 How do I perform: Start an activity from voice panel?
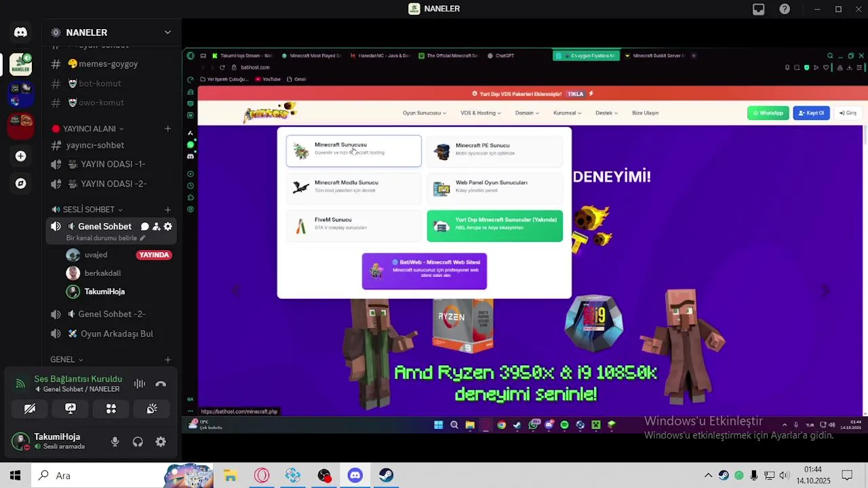pos(111,409)
